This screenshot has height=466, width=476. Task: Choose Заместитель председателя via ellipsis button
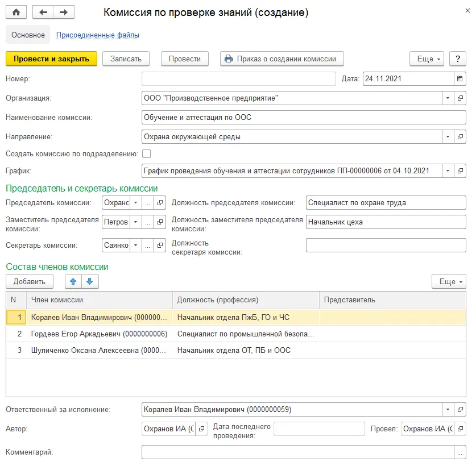point(147,222)
